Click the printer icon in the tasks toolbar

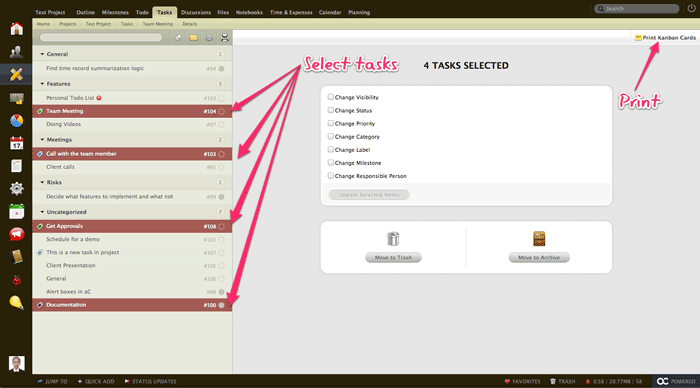225,38
